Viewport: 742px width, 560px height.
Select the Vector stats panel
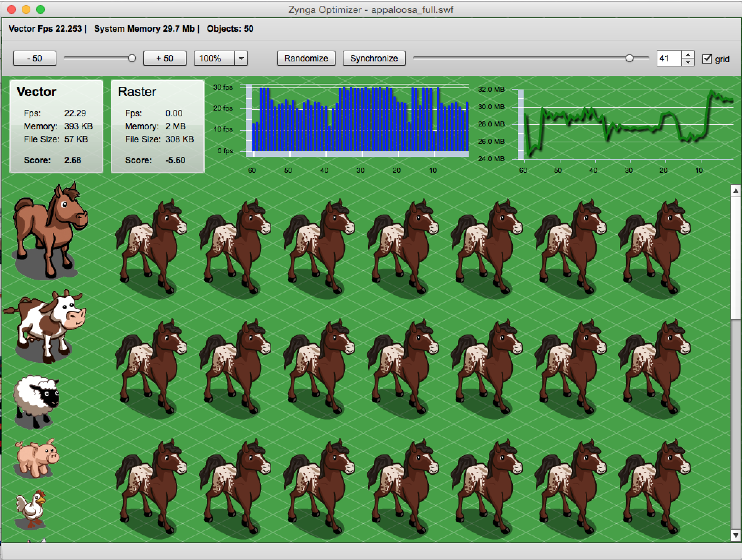pyautogui.click(x=56, y=126)
